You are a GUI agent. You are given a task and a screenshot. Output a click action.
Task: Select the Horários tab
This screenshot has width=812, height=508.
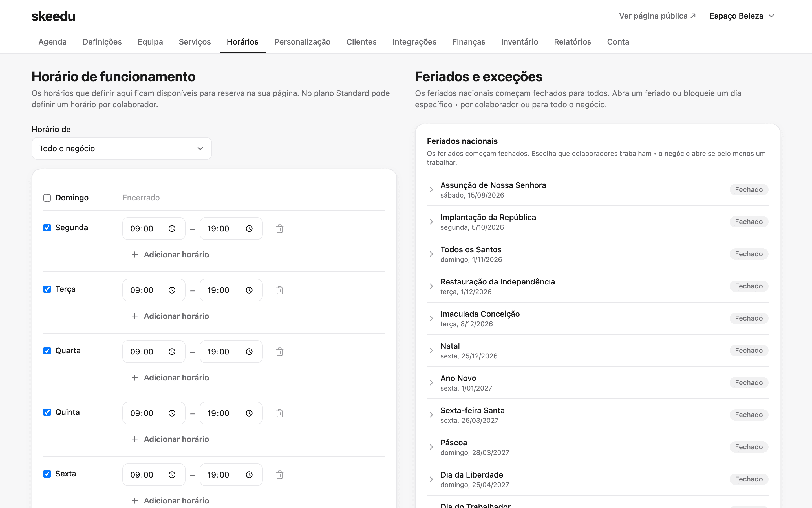pyautogui.click(x=242, y=42)
